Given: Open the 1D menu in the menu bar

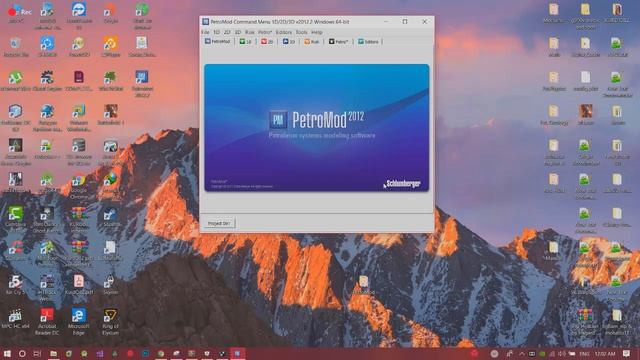Looking at the screenshot, I should [217, 32].
